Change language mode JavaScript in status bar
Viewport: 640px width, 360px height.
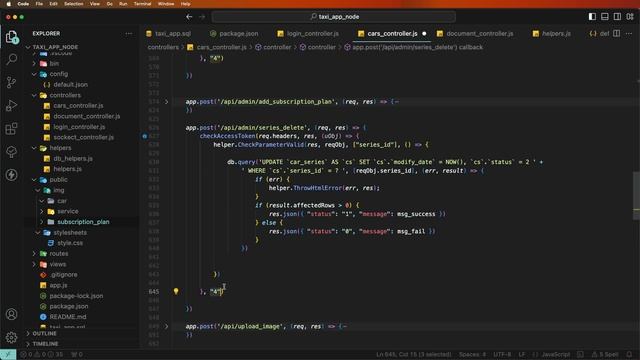(555, 354)
